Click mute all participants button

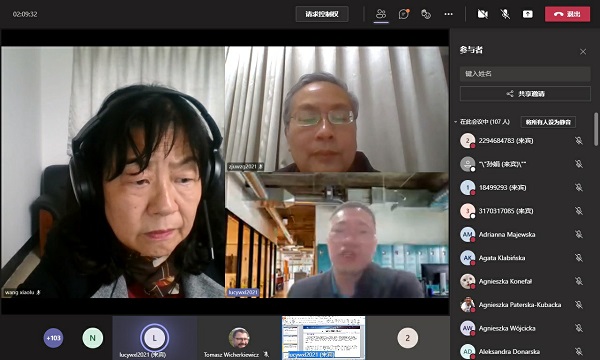(548, 122)
